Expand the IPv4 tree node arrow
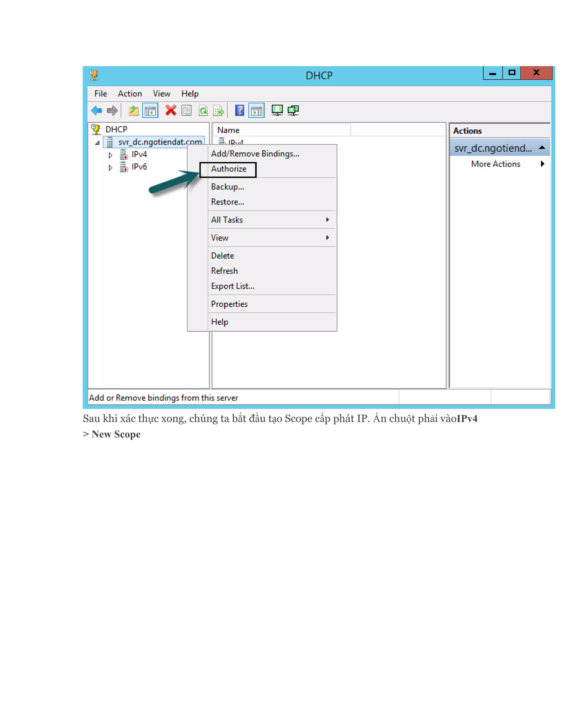 [x=111, y=155]
